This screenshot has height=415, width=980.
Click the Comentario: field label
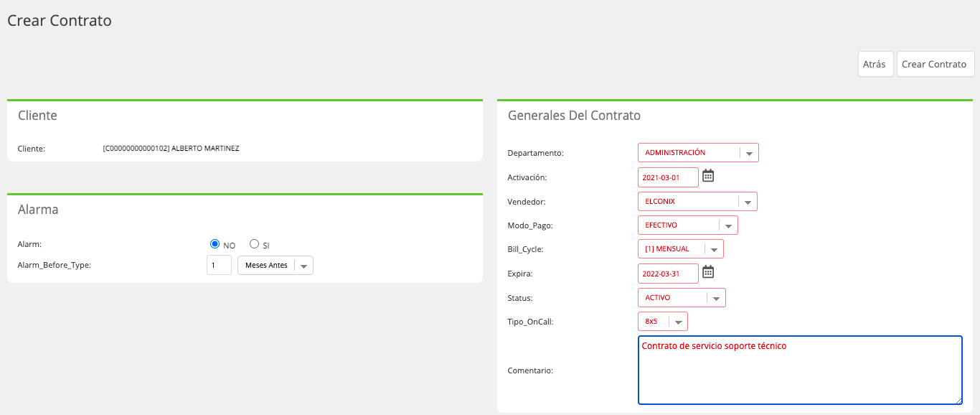point(531,370)
